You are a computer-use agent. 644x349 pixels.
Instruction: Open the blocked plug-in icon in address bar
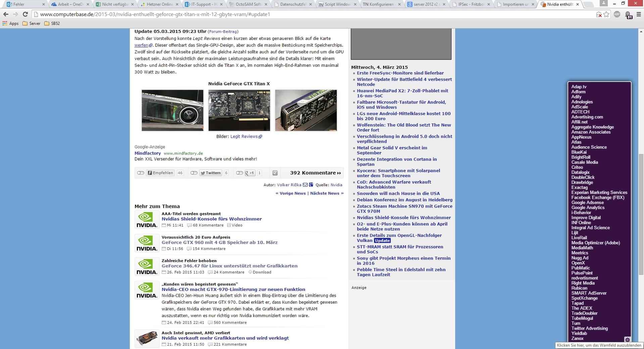pyautogui.click(x=599, y=14)
